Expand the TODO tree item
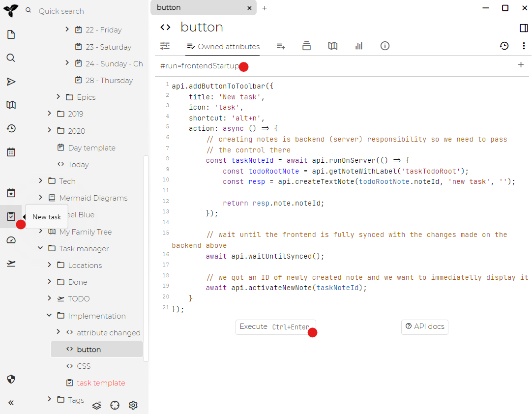Screen dimensions: 532x414 click(x=49, y=298)
